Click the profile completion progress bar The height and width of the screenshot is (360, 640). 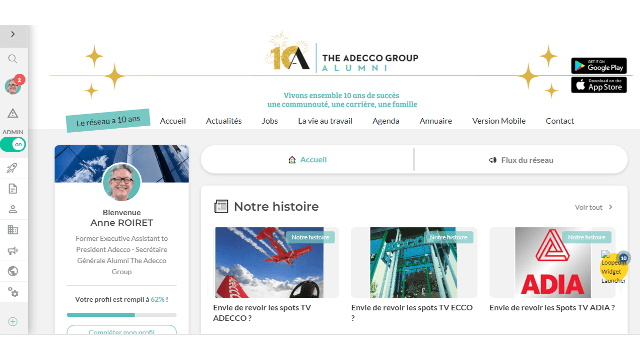click(x=122, y=315)
